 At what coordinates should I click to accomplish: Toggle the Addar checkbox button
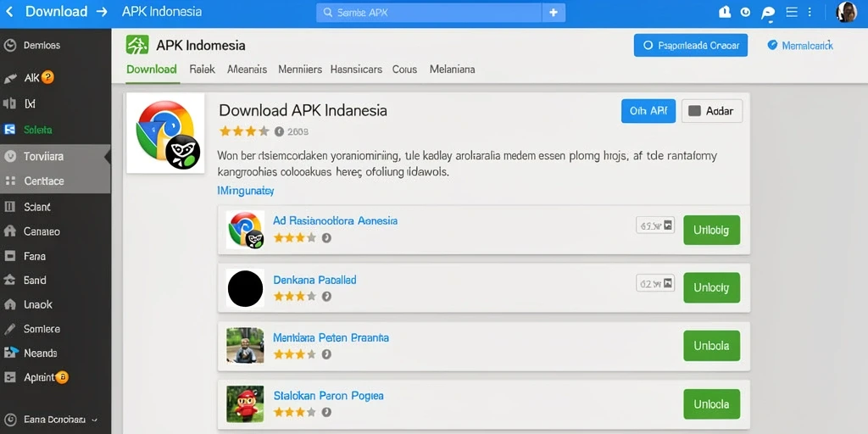tap(712, 111)
